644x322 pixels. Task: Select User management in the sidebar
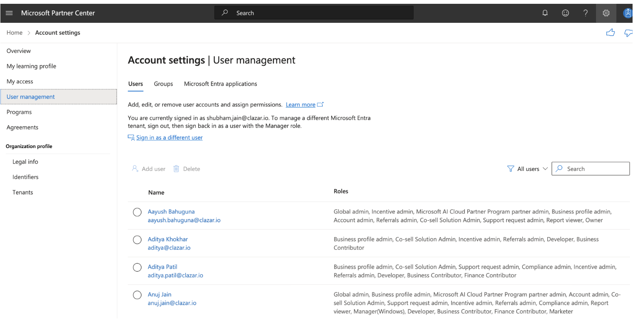click(x=59, y=97)
